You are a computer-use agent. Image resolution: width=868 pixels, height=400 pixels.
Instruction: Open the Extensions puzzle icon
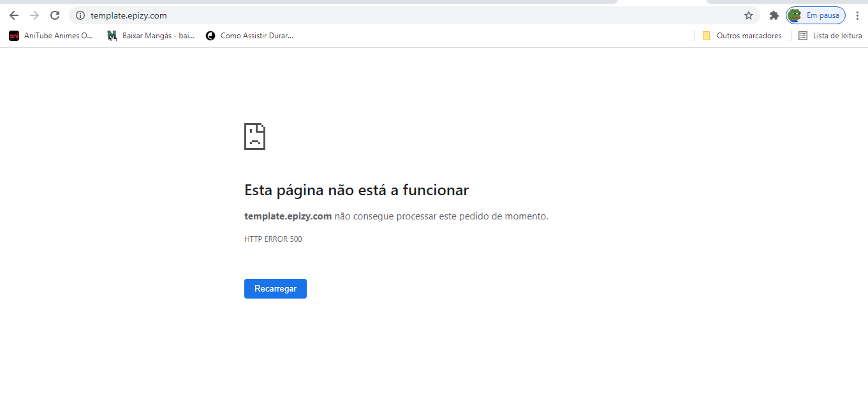click(774, 15)
